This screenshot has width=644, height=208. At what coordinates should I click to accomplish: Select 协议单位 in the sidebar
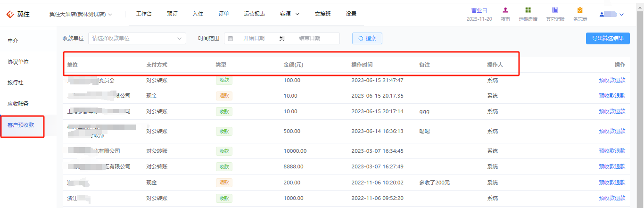(18, 62)
